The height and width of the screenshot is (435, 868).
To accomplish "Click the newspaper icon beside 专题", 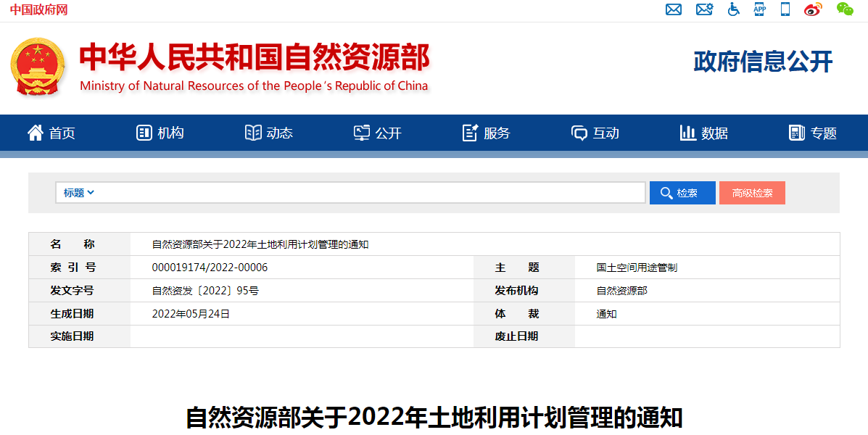I will (x=797, y=133).
